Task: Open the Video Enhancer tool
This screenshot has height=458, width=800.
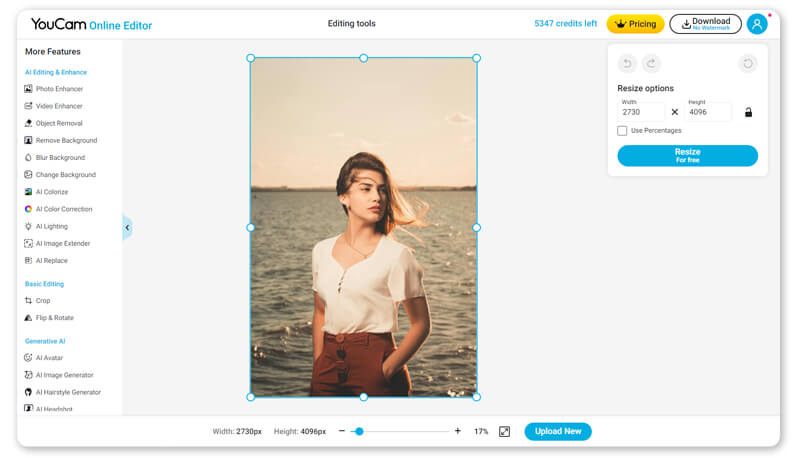Action: (x=53, y=106)
